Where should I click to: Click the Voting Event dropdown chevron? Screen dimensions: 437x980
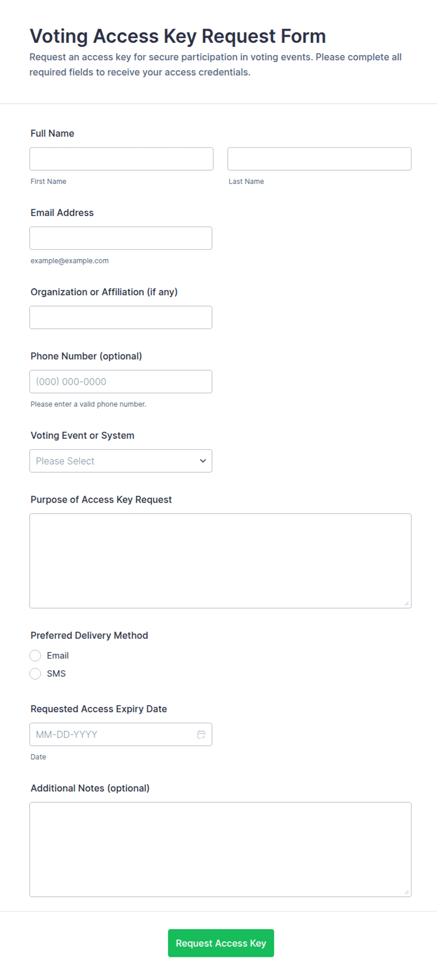click(x=203, y=461)
